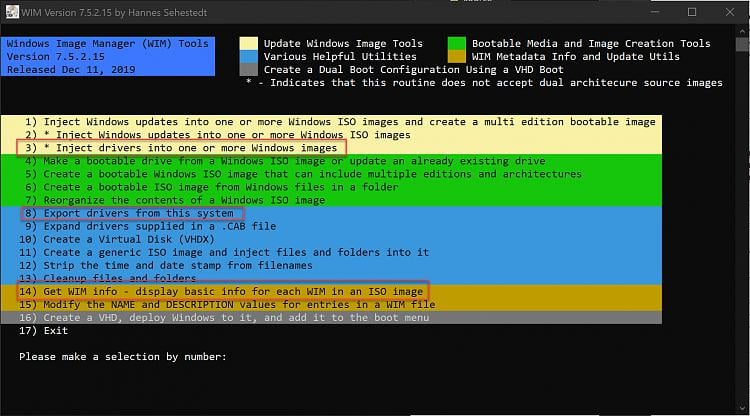This screenshot has height=416, width=750.
Task: Click the grey Dual Boot Configuration swatch
Action: pos(248,69)
